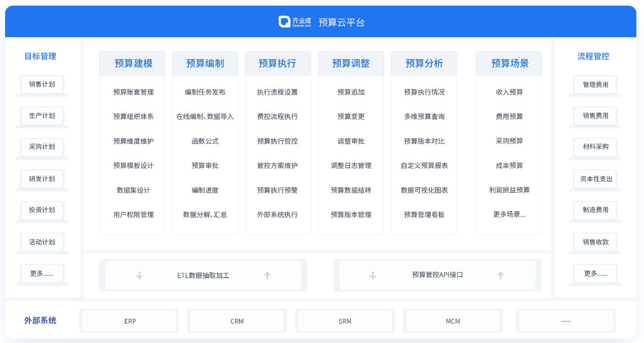Open the 预算建模 module tab
Viewport: 644px width, 343px height.
pyautogui.click(x=133, y=64)
